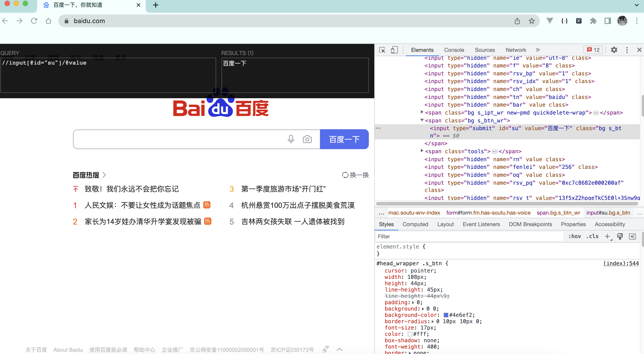
Task: Click the voice search microphone icon
Action: [291, 139]
